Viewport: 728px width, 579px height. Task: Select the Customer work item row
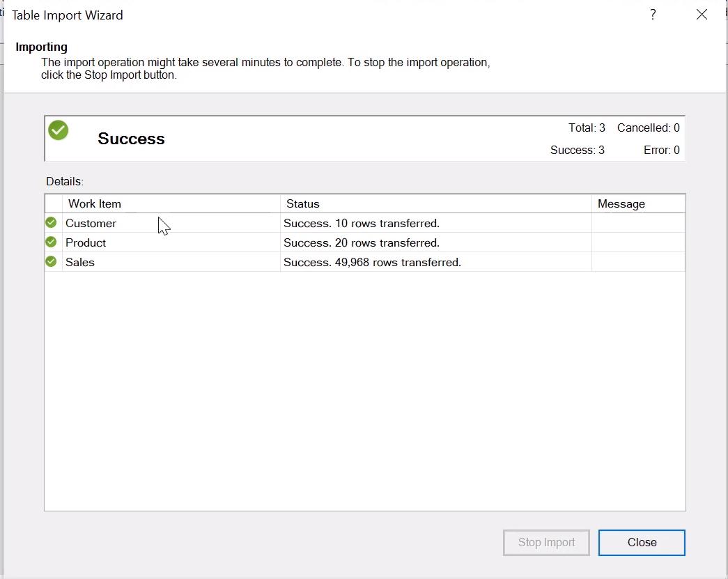[x=91, y=223]
